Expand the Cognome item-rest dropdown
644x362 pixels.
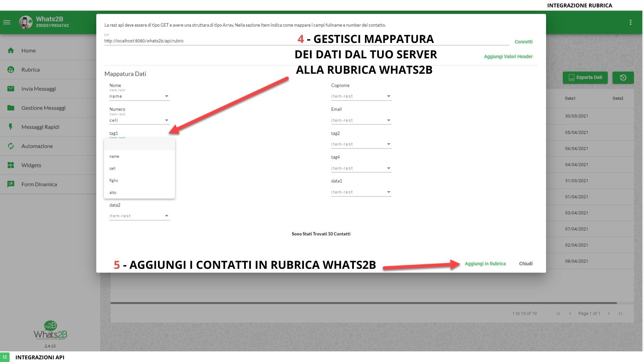click(x=361, y=97)
